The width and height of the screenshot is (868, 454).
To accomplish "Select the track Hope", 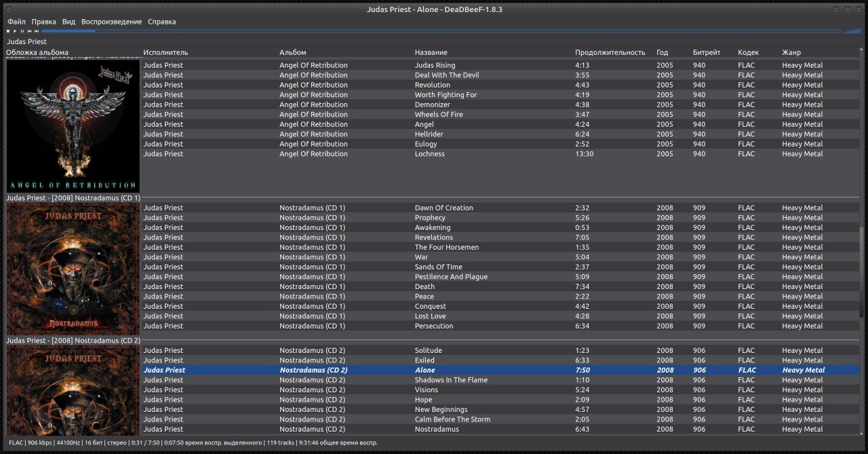I will click(x=500, y=400).
